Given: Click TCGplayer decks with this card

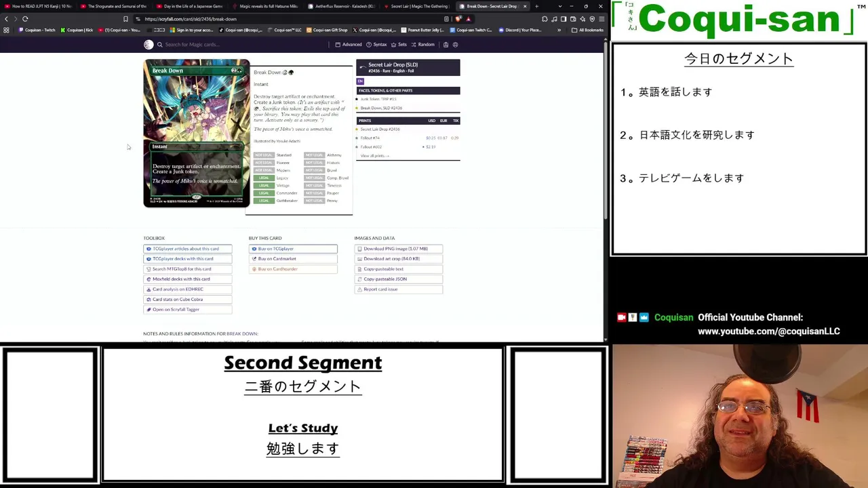Looking at the screenshot, I should (187, 259).
